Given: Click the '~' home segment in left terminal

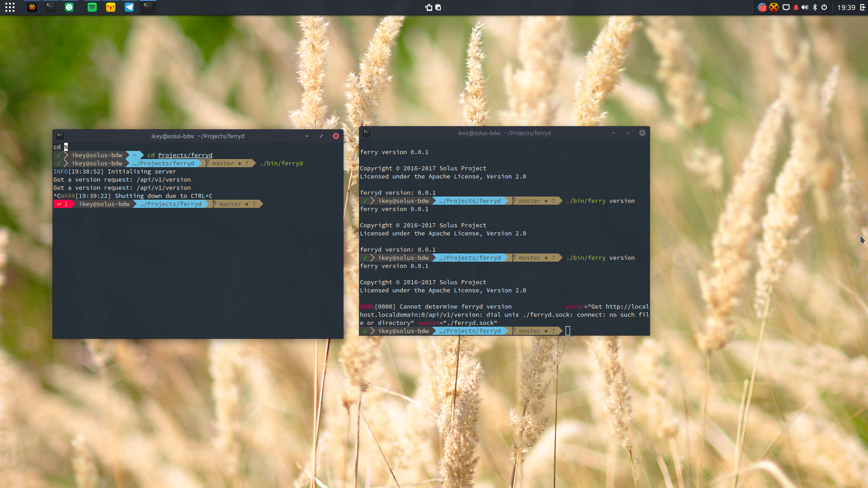Looking at the screenshot, I should (x=134, y=155).
